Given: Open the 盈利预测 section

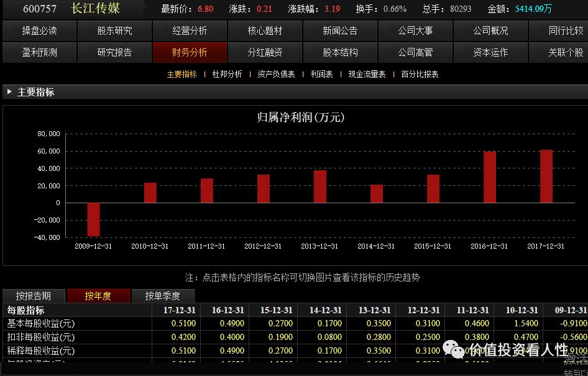Looking at the screenshot, I should (x=39, y=52).
